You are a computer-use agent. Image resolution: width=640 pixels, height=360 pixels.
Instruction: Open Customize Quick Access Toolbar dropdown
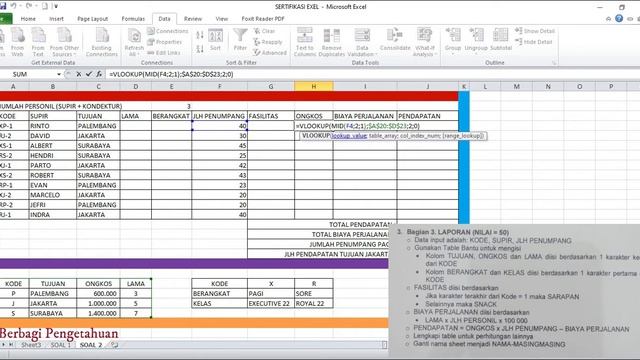[56, 6]
